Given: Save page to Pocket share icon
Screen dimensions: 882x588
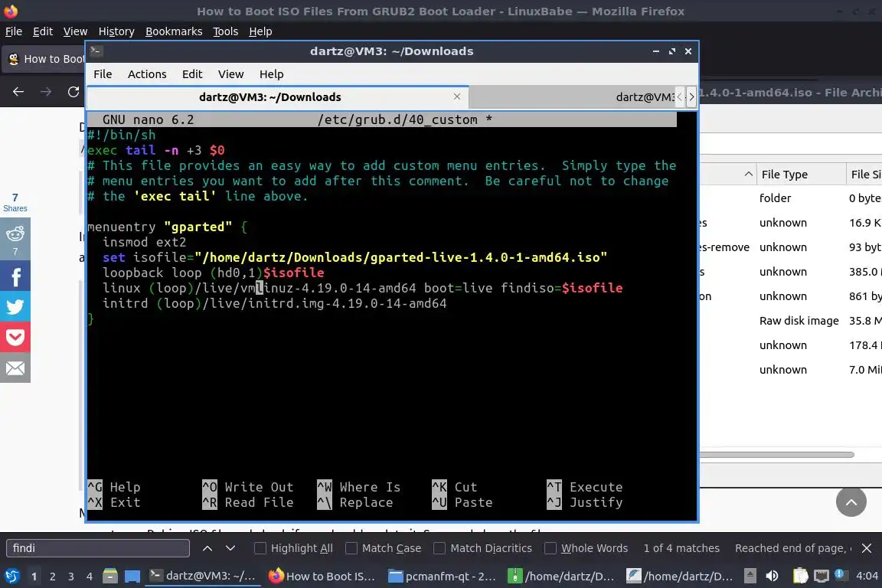Looking at the screenshot, I should click(x=15, y=337).
